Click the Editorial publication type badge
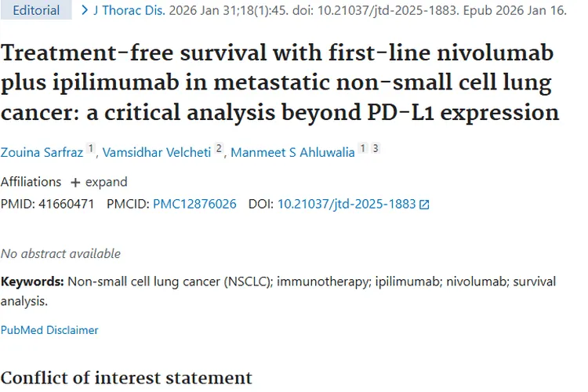This screenshot has width=588, height=392. [x=36, y=10]
